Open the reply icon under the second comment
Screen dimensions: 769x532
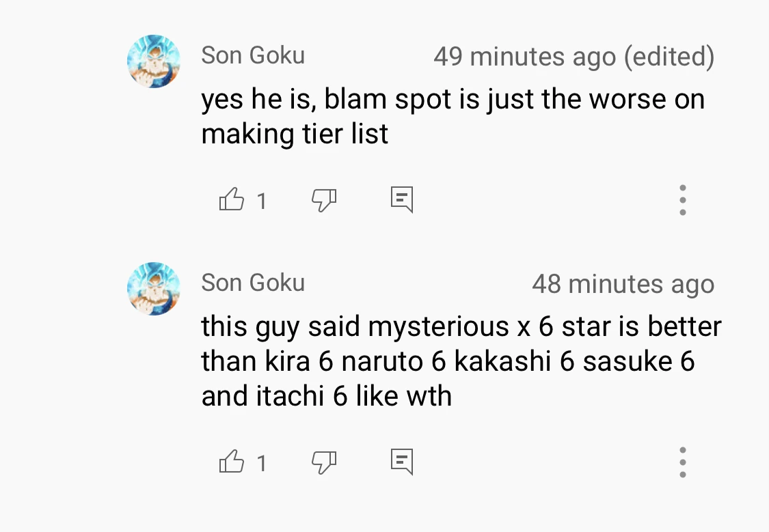pos(401,461)
